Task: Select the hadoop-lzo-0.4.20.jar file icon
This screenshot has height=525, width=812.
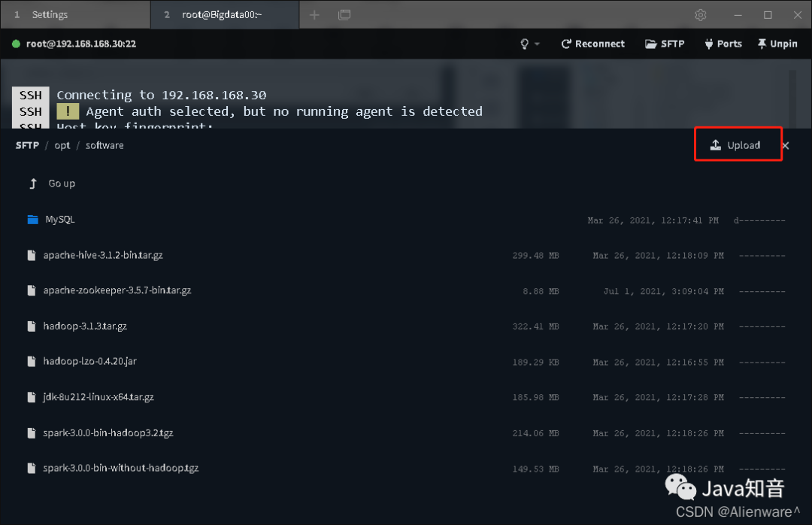Action: [32, 361]
